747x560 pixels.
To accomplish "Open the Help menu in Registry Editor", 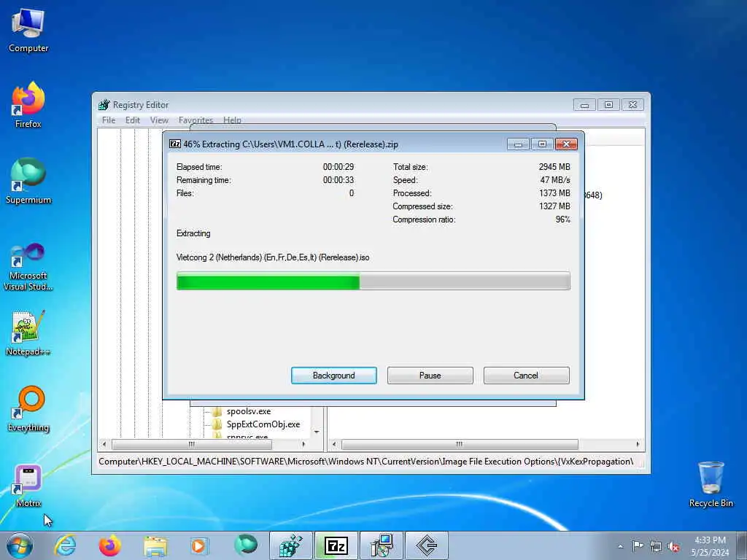I will point(232,120).
